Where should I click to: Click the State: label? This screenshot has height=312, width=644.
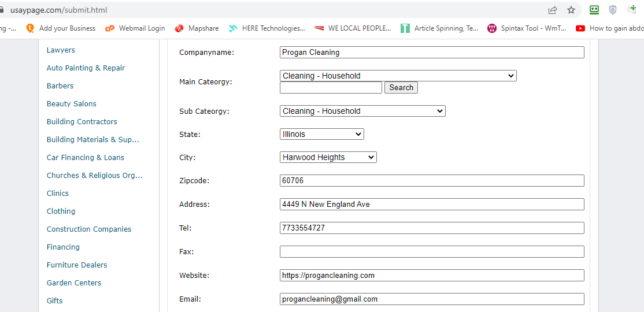click(190, 134)
